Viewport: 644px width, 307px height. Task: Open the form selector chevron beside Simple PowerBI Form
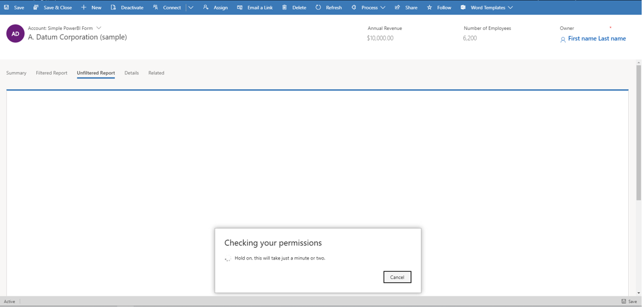tap(98, 28)
